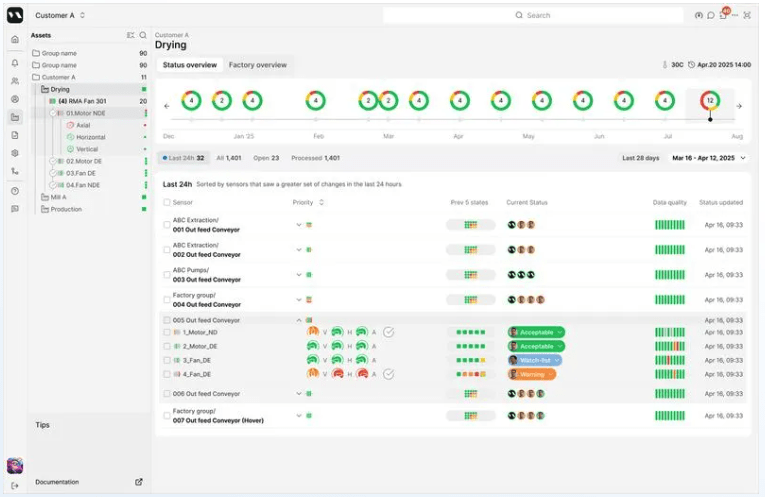
Task: Select the Open 23 filter tab
Action: 267,158
